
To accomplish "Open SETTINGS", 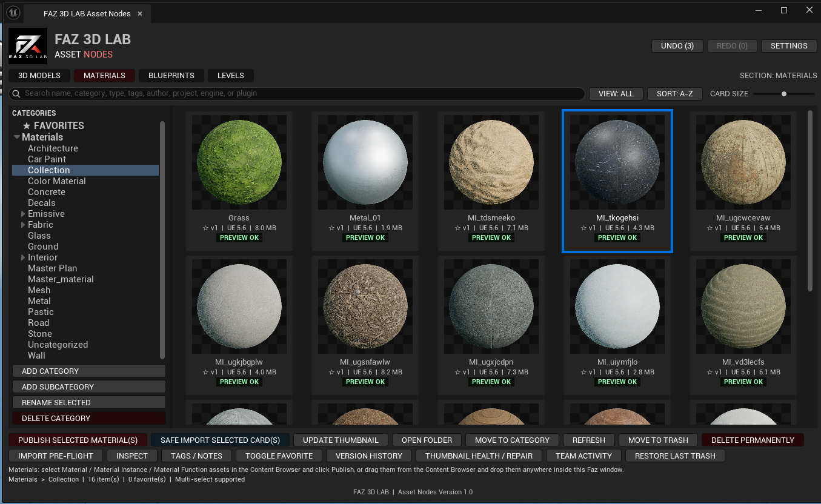I will 789,46.
